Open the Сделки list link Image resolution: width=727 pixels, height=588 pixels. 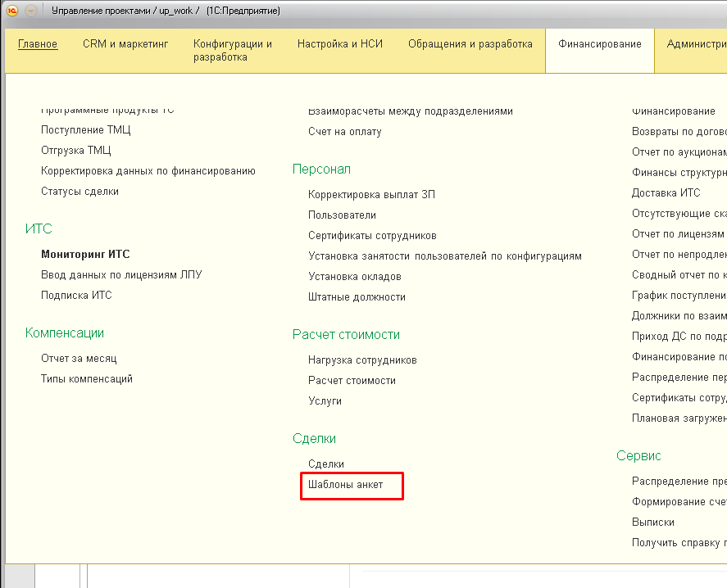point(326,464)
